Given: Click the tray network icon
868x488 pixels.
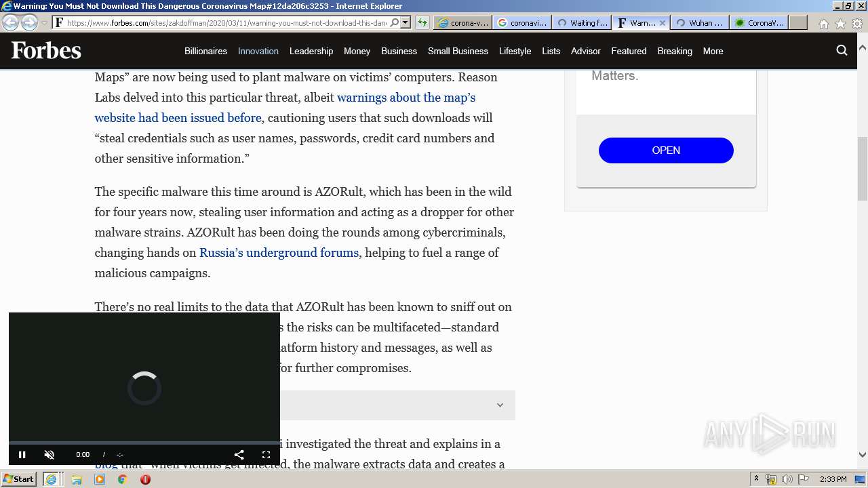Looking at the screenshot, I should (x=771, y=479).
